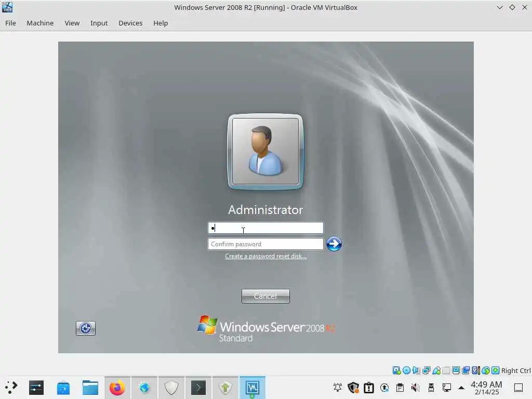Open the Ease of Access button
532x399 pixels.
point(86,328)
